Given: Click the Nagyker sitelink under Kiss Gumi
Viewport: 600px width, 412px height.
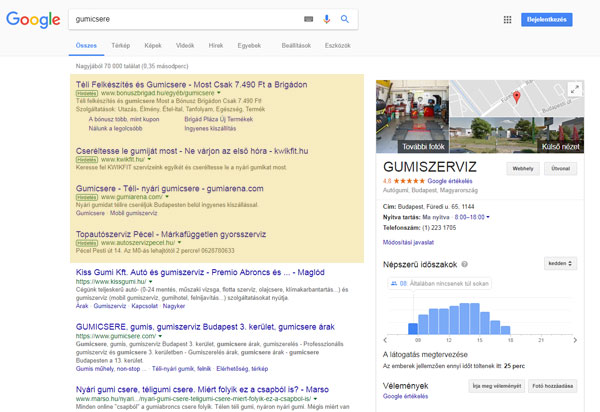Looking at the screenshot, I should point(174,306).
